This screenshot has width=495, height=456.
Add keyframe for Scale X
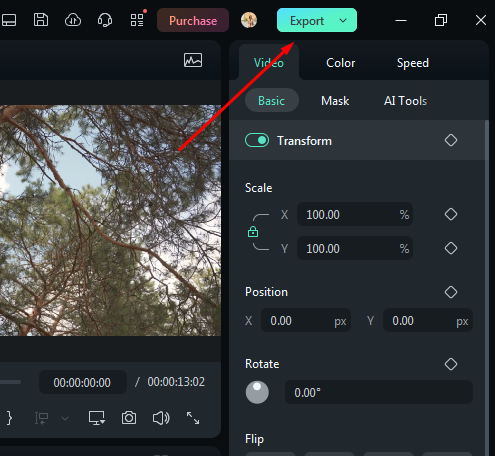[x=451, y=214]
